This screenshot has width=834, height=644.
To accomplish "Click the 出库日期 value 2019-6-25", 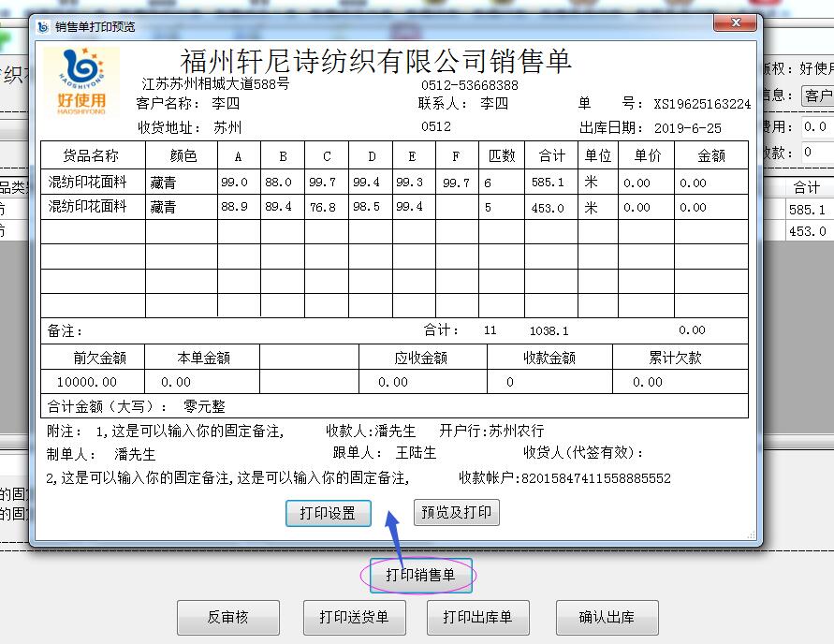I will click(688, 128).
